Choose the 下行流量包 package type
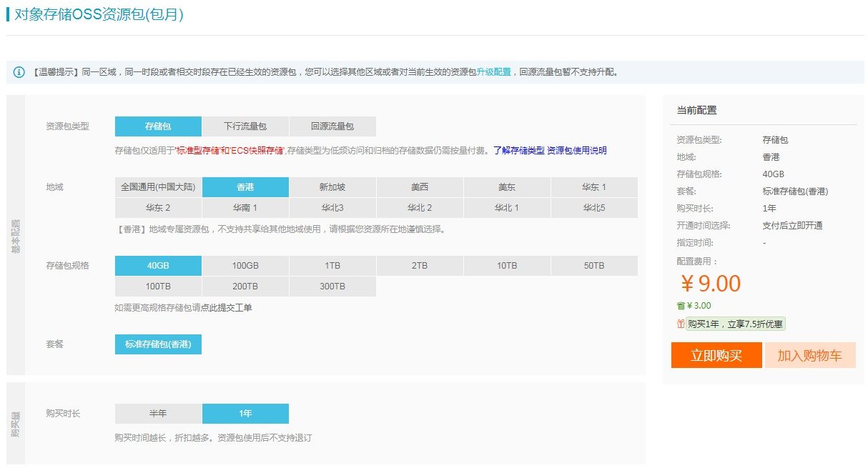 click(x=245, y=126)
